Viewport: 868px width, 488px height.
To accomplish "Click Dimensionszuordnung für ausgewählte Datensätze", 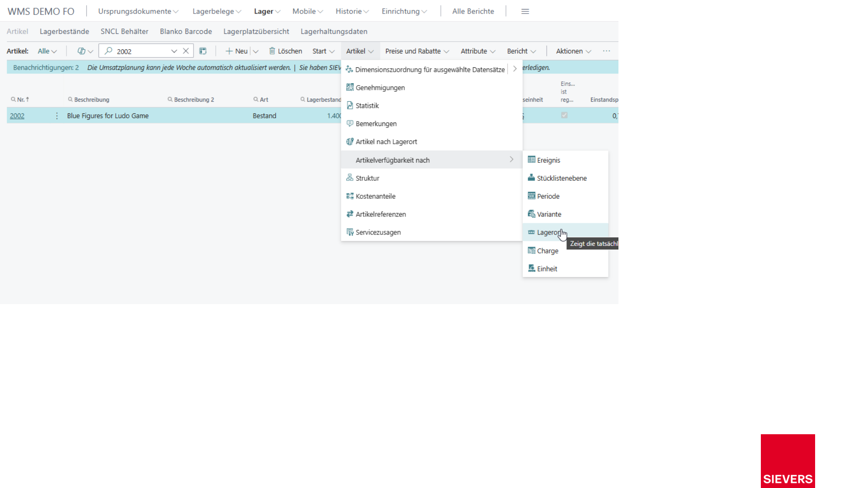I will [425, 69].
